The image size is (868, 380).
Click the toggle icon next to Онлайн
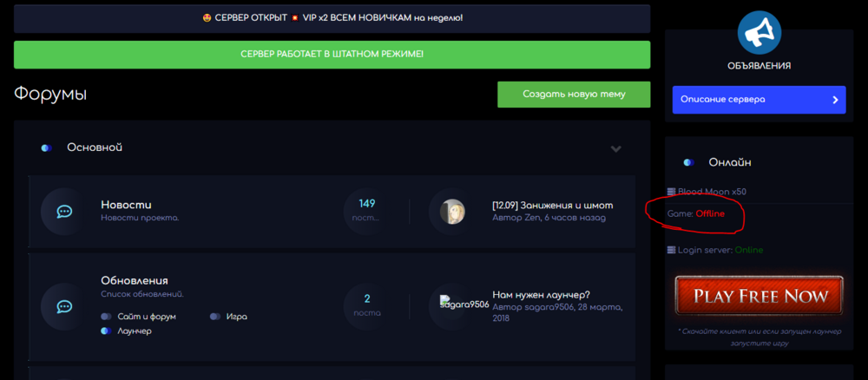[688, 162]
